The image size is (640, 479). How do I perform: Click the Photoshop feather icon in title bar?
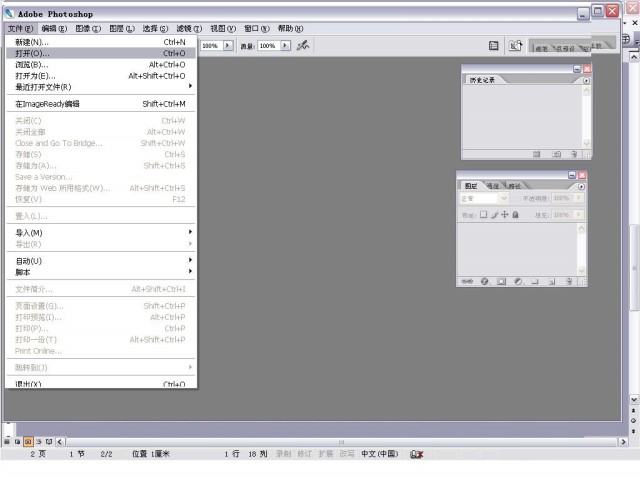point(9,13)
